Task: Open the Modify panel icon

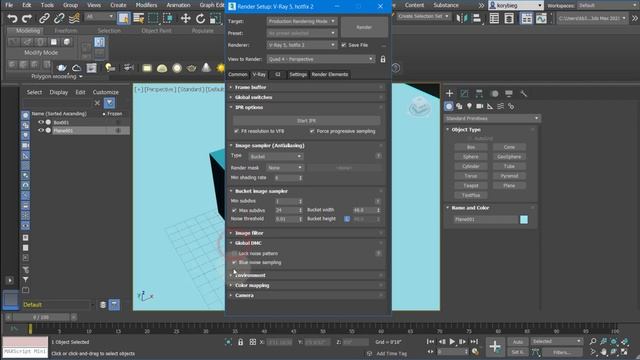Action: click(464, 93)
